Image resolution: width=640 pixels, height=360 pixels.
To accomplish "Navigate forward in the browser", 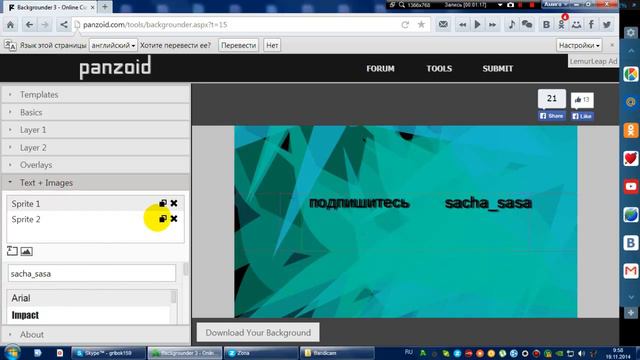I will 45,25.
